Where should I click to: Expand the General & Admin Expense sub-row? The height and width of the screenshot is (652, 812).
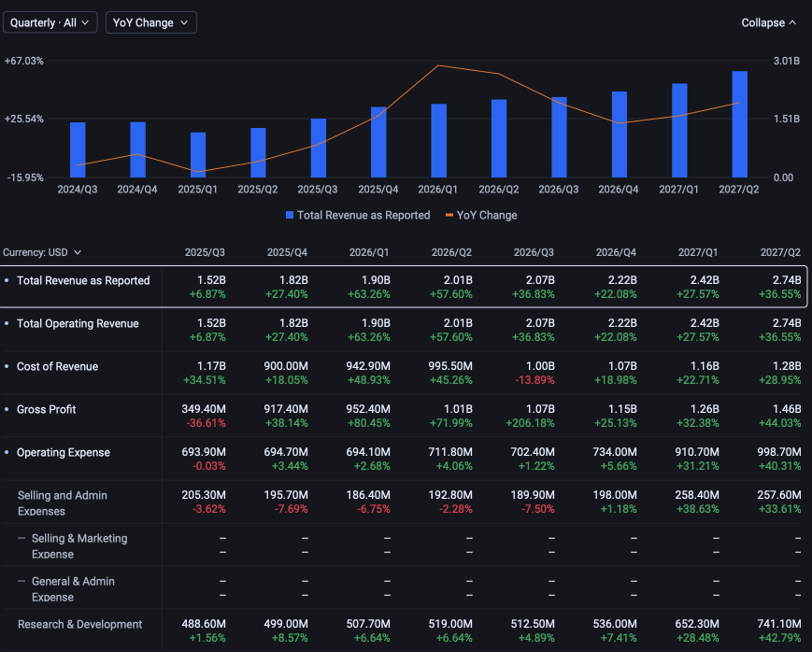(73, 588)
